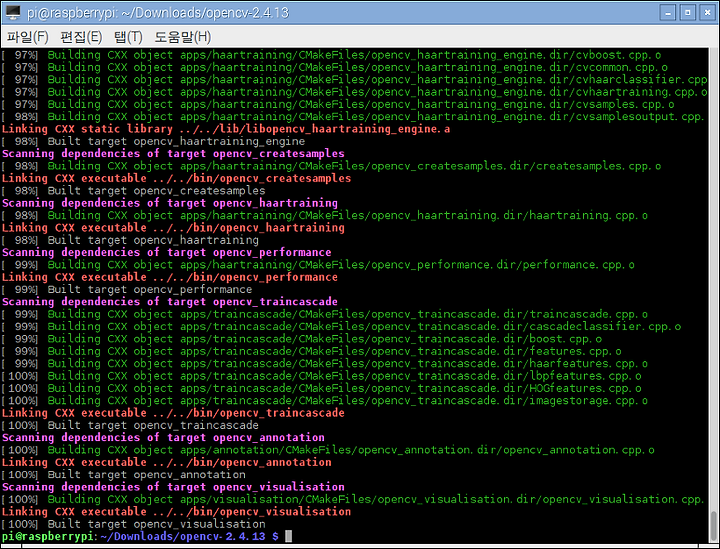Click 'Built target opencv_performance' line
This screenshot has height=549, width=720.
[x=127, y=290]
